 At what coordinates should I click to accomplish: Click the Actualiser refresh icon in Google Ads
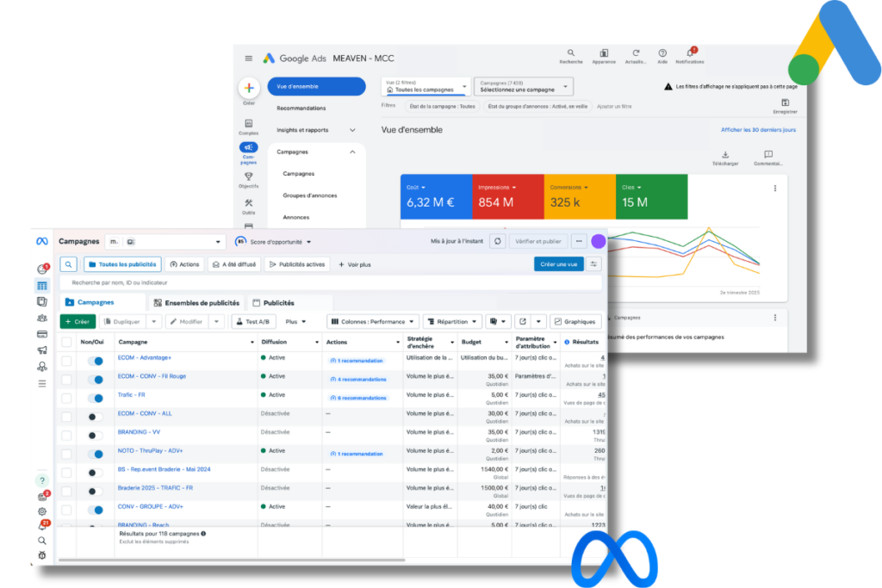coord(636,53)
